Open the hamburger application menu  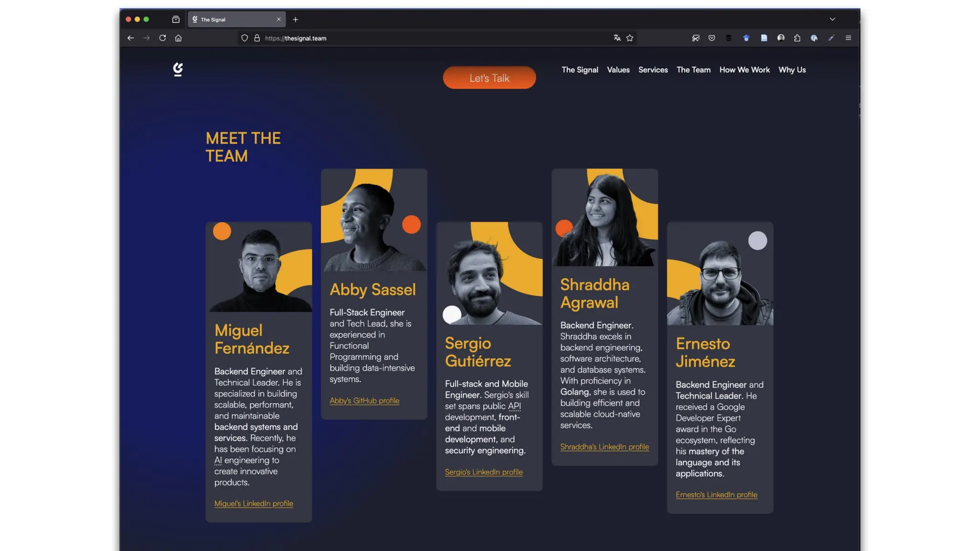(848, 38)
